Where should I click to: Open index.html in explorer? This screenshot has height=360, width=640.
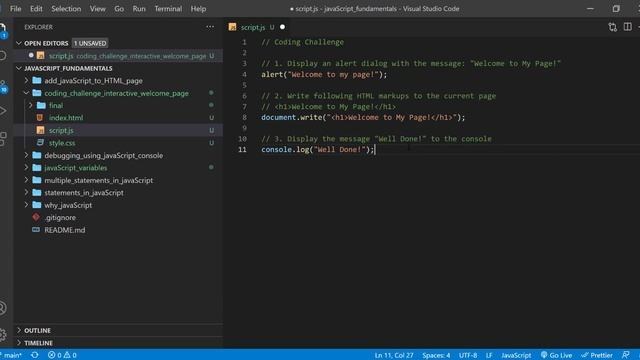66,118
